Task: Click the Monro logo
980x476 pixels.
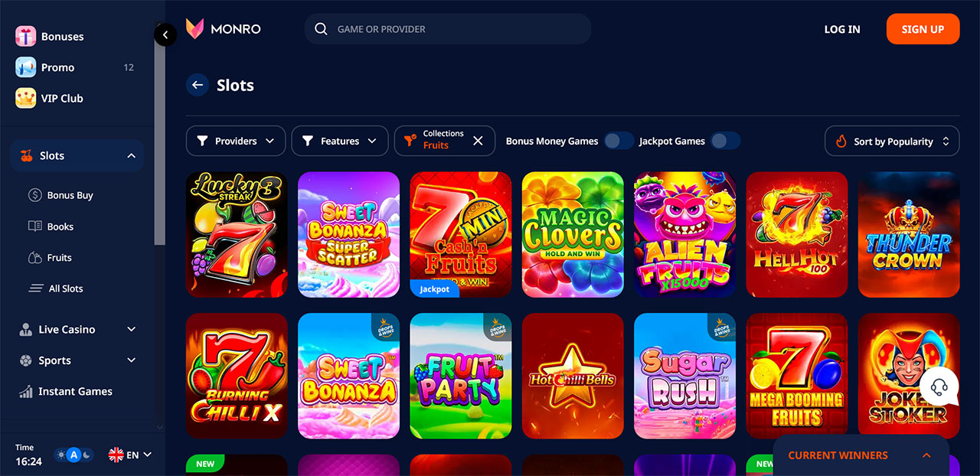Action: coord(224,29)
